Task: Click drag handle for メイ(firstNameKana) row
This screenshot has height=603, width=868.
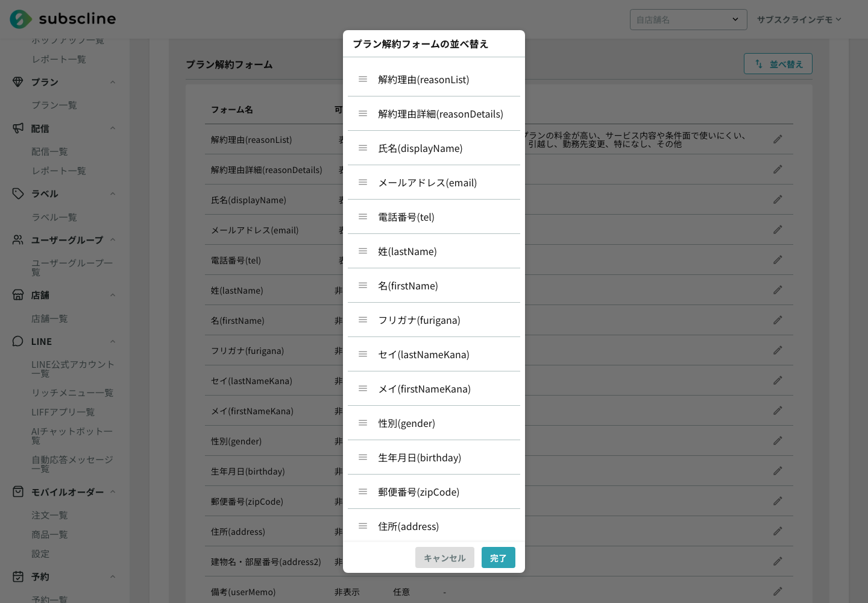Action: pos(363,388)
